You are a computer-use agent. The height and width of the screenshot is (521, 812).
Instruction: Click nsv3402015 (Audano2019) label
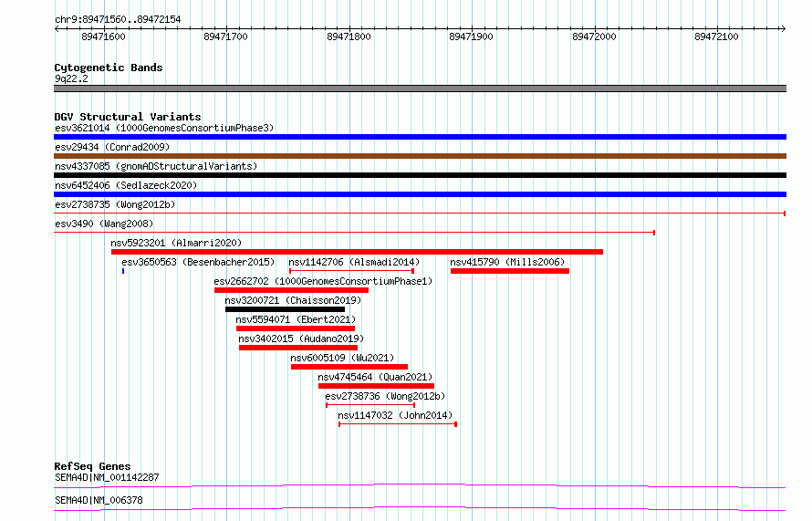301,339
